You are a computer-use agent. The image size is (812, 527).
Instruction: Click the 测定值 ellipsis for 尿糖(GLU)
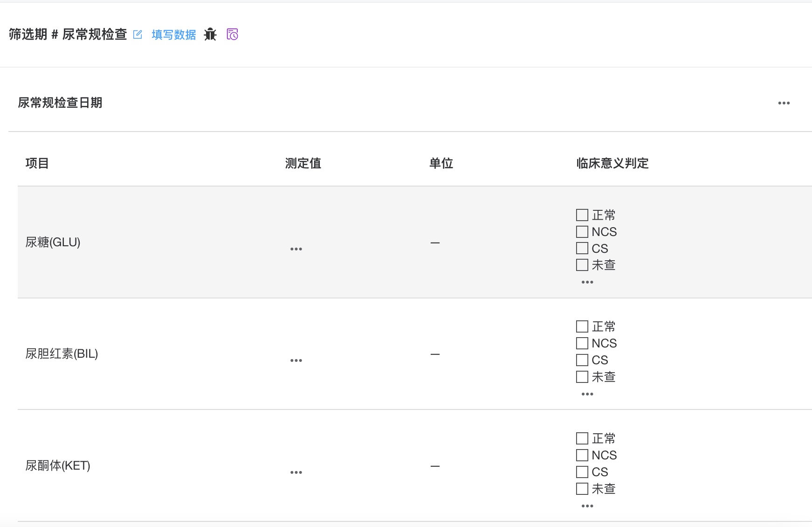[296, 249]
